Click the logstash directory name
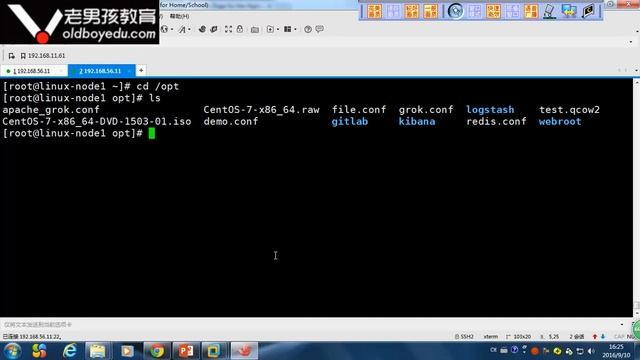Screen dimensions: 640x360 tap(490, 110)
